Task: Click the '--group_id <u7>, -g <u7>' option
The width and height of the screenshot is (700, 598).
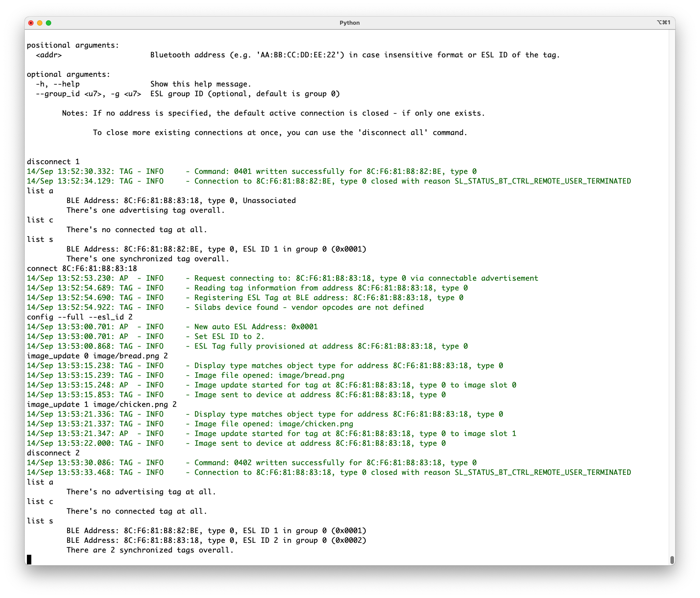Action: coord(89,94)
